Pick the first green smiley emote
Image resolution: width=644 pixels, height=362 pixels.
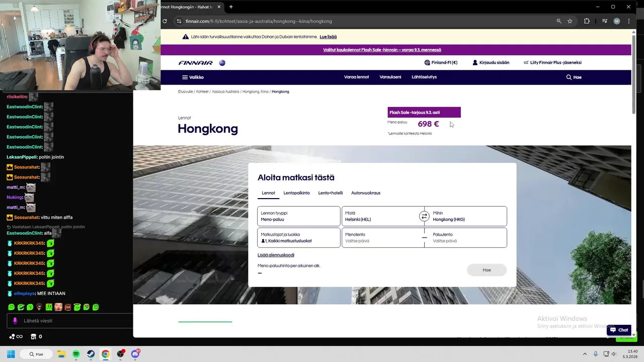coord(11,307)
